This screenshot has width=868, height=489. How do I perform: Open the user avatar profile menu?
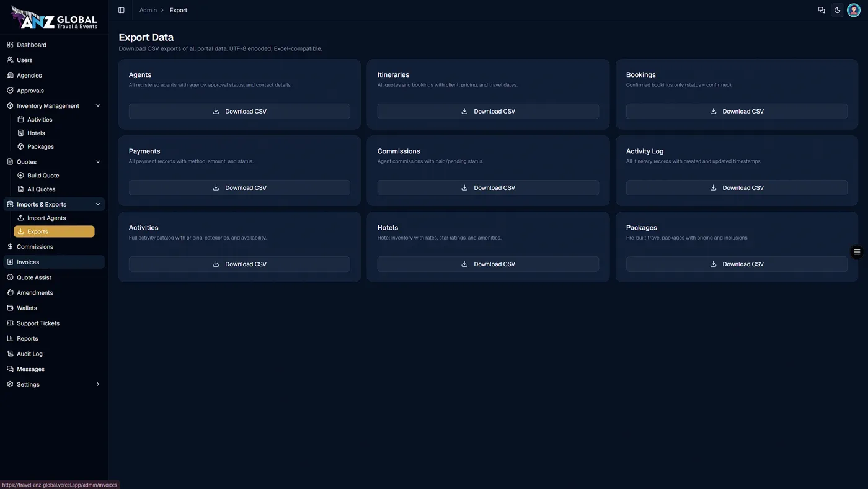(x=854, y=10)
